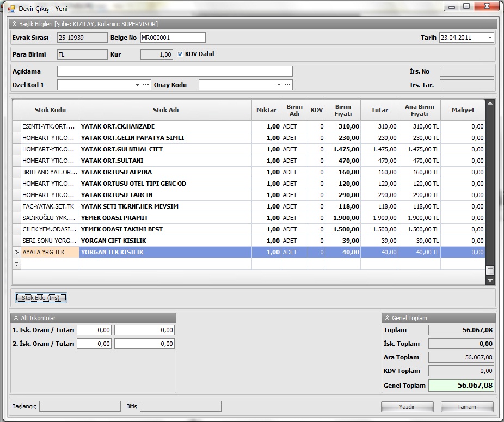
Task: Click the İrs. No field
Action: pyautogui.click(x=466, y=71)
